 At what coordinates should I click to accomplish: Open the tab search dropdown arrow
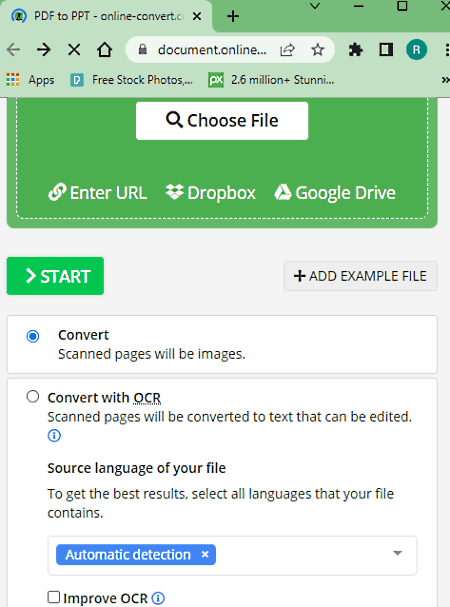tap(315, 7)
